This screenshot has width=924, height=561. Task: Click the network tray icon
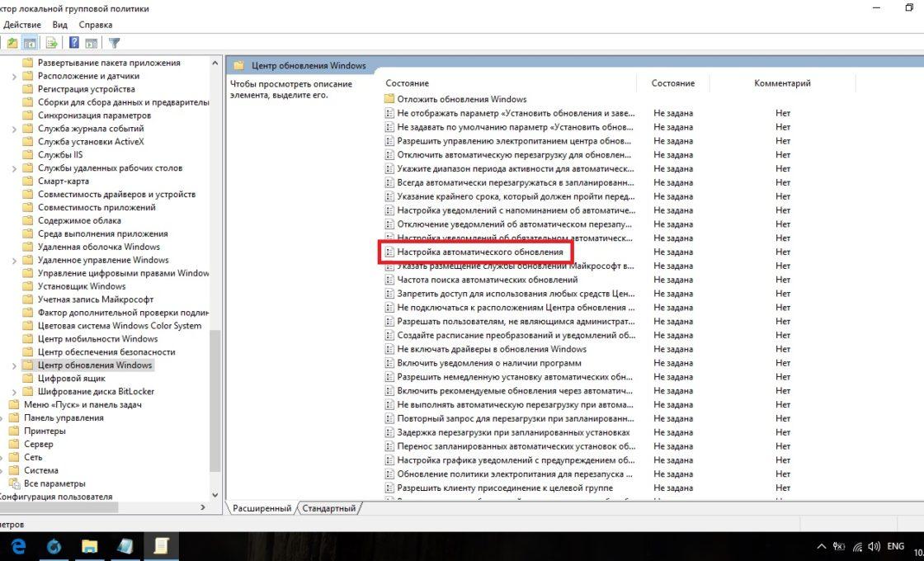coord(857,547)
